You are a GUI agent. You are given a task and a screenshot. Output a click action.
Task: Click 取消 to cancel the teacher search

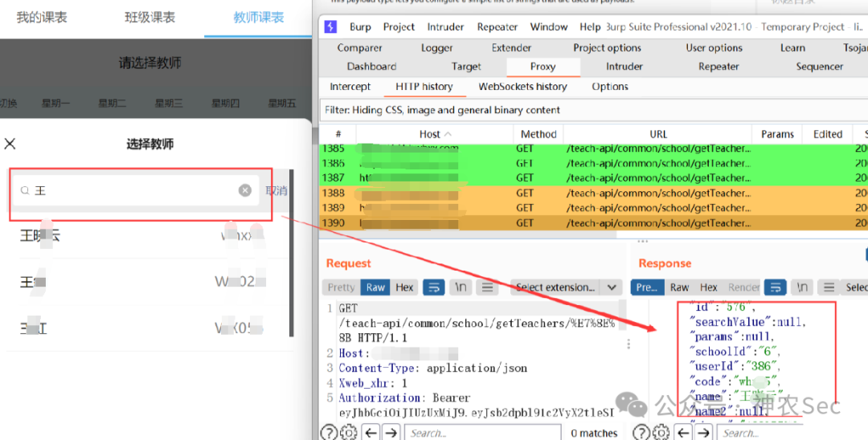(x=276, y=191)
